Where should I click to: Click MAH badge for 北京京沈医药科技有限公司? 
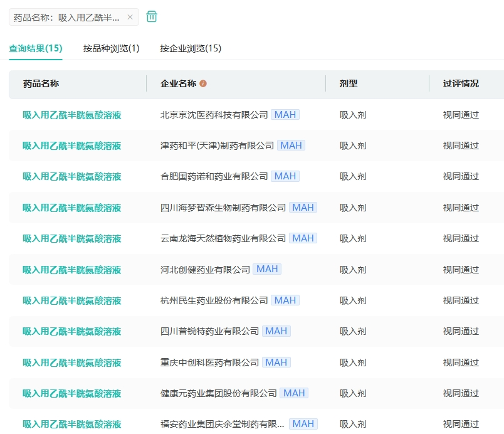coord(285,115)
